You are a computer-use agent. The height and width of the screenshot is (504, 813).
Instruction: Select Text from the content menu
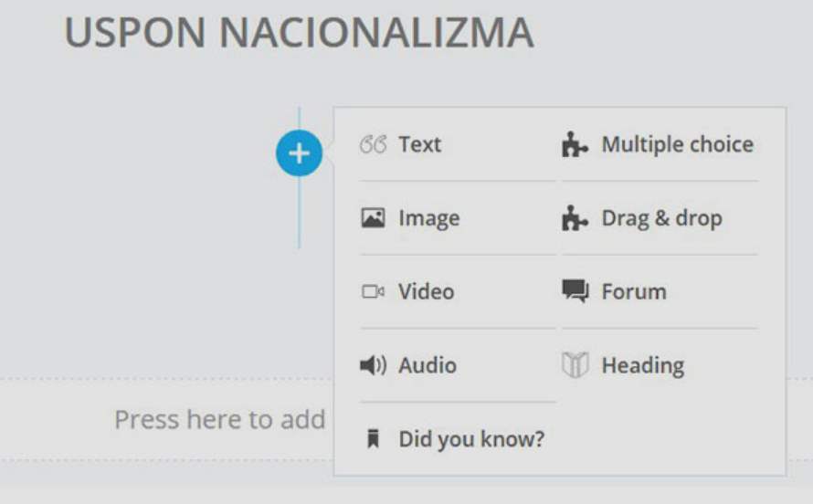click(x=419, y=144)
